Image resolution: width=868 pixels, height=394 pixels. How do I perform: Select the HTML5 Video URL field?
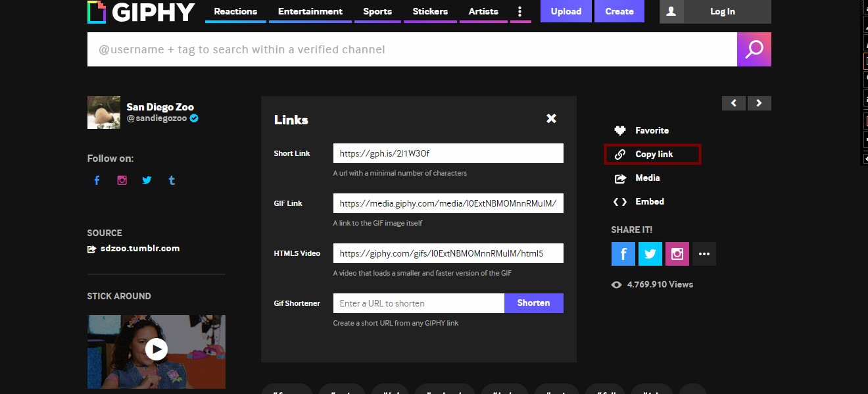click(448, 253)
